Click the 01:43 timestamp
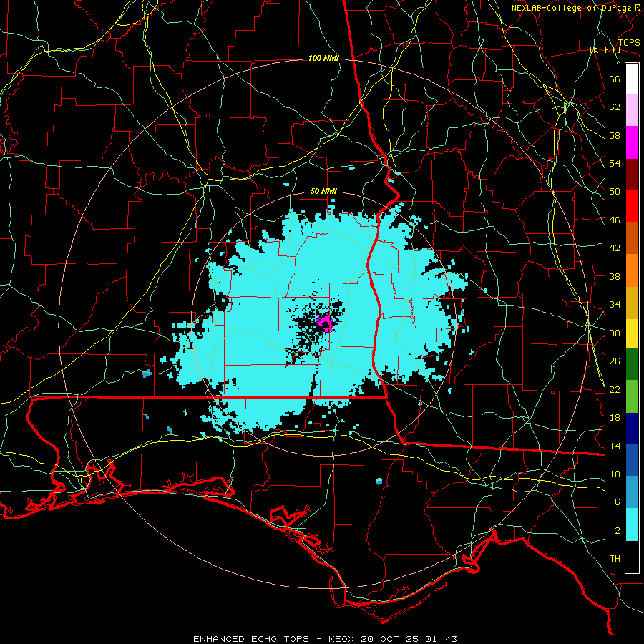Screen dimensions: 644x644 [x=441, y=639]
